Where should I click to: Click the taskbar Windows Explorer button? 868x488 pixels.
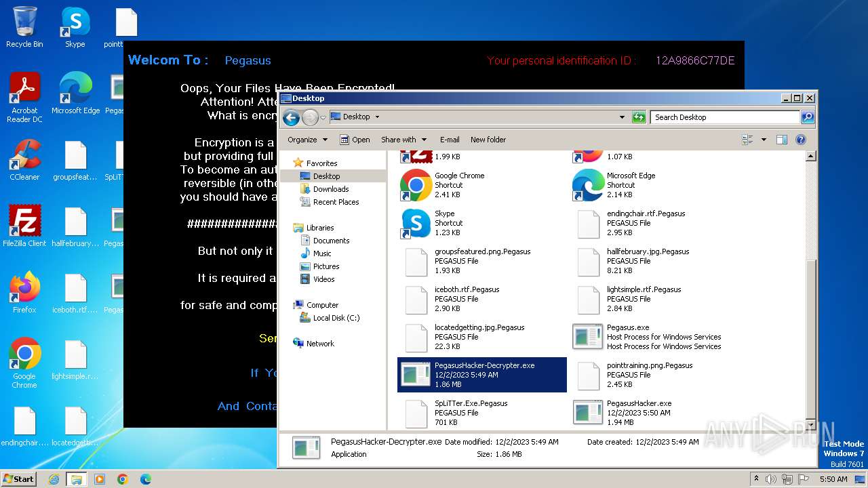click(76, 479)
